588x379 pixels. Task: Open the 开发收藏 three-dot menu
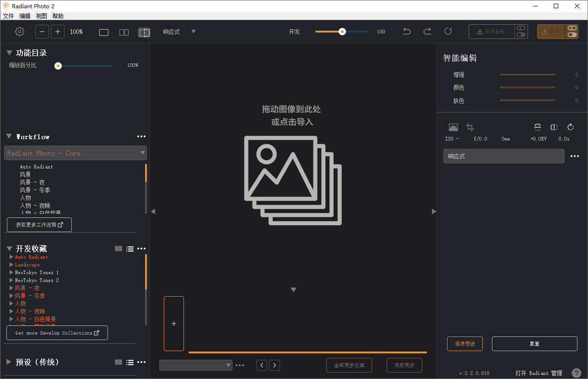(141, 249)
